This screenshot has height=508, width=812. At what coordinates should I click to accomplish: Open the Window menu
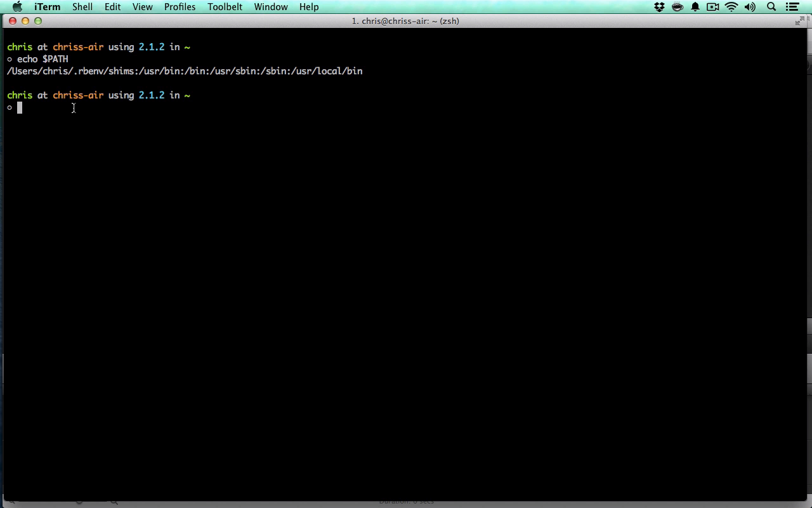[x=271, y=7]
